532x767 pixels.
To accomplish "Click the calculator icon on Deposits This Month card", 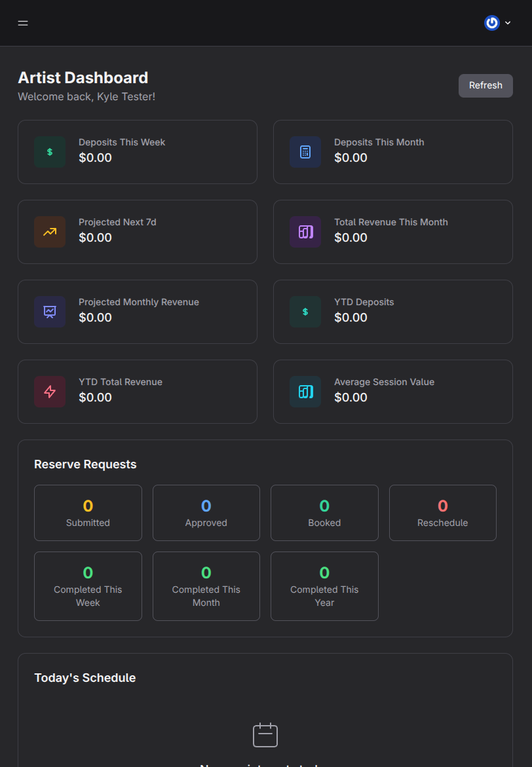I will [305, 151].
